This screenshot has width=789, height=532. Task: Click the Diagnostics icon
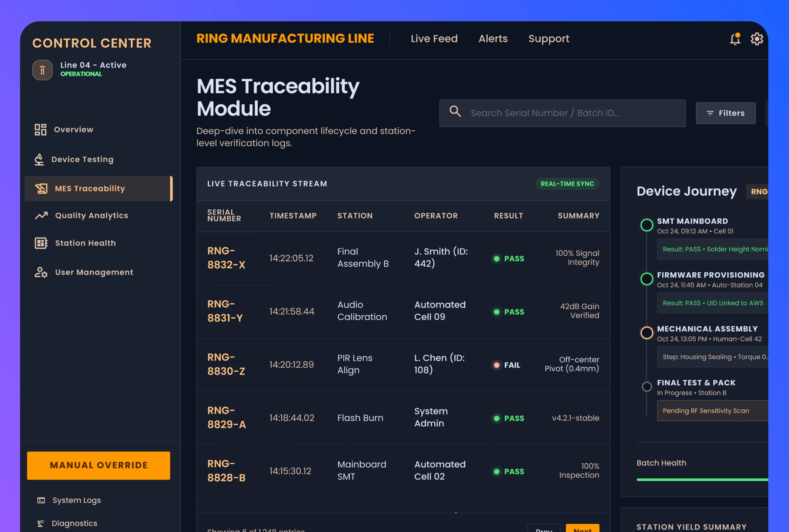click(41, 523)
